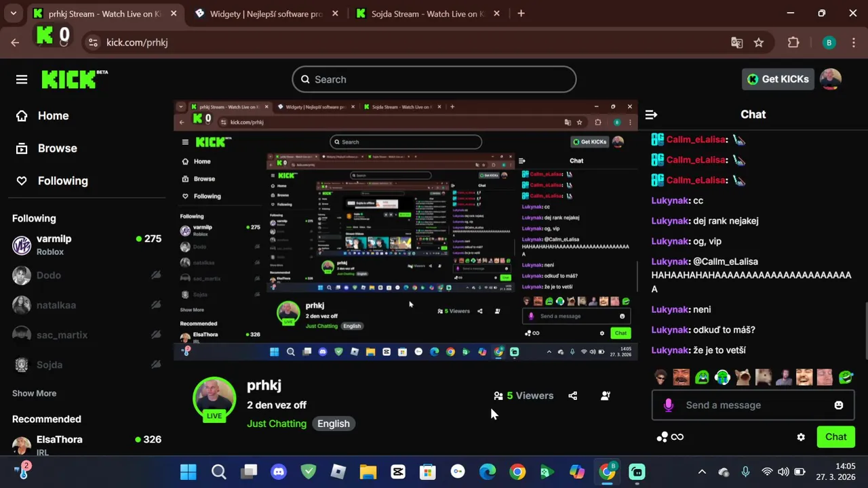
Task: Click the live stream video player
Action: [x=406, y=230]
